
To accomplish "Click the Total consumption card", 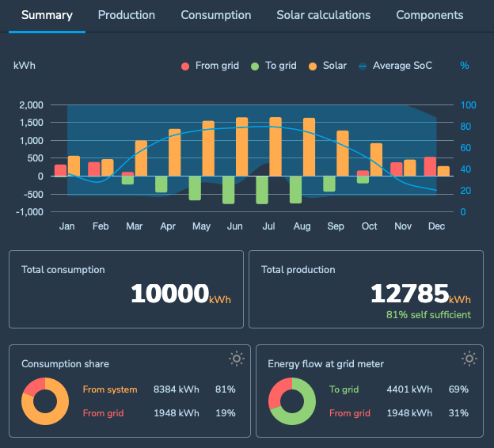I will (126, 289).
